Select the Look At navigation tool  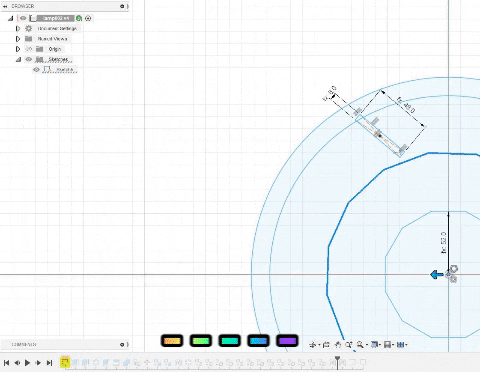(x=326, y=345)
